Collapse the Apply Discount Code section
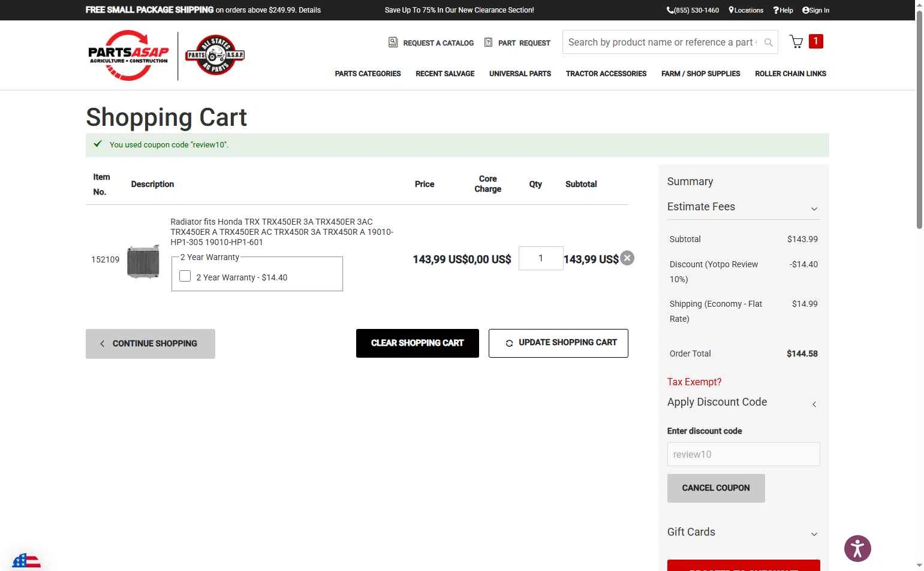The width and height of the screenshot is (924, 571). [743, 402]
